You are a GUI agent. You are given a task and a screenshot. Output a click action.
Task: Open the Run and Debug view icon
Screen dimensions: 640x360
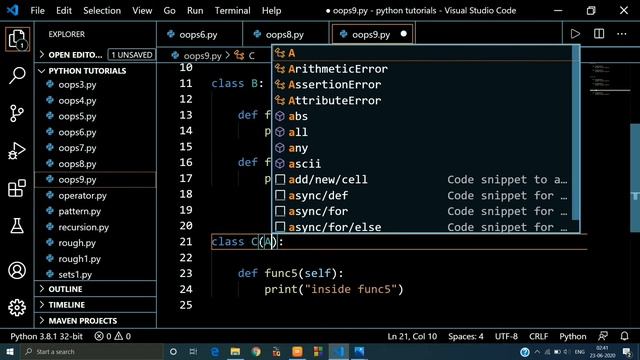(17, 151)
